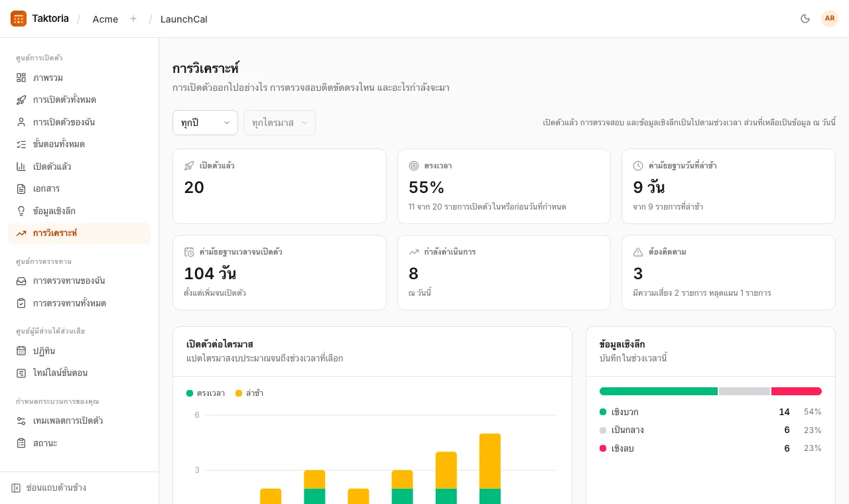Screen dimensions: 849x504
Task: Click the calendar icon for ปฏิทิน
Action: pyautogui.click(x=21, y=351)
